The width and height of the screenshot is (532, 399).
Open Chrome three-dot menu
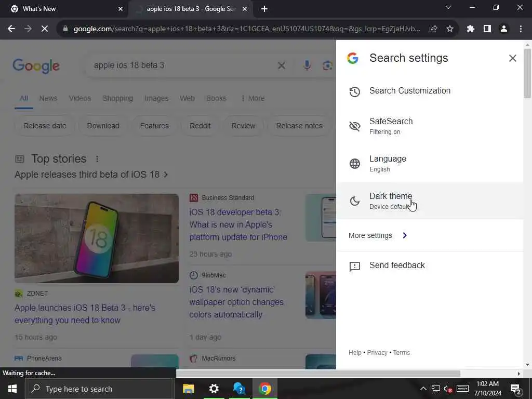click(x=521, y=29)
